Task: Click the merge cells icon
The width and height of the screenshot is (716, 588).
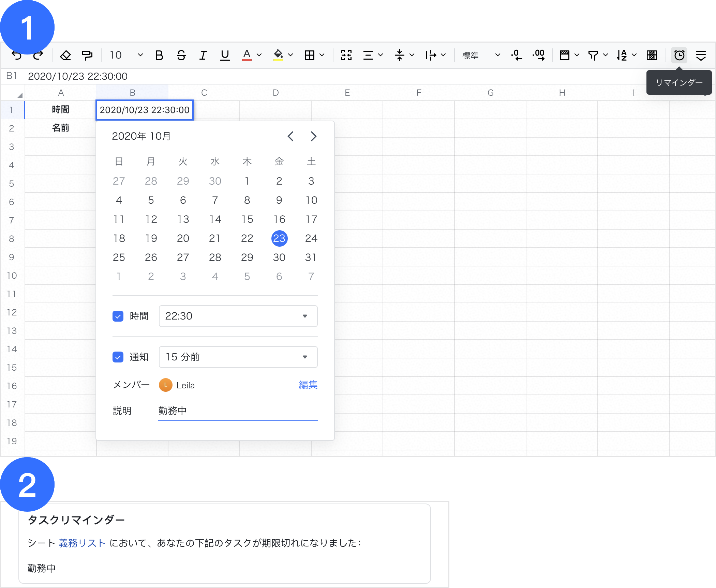Action: click(x=346, y=55)
